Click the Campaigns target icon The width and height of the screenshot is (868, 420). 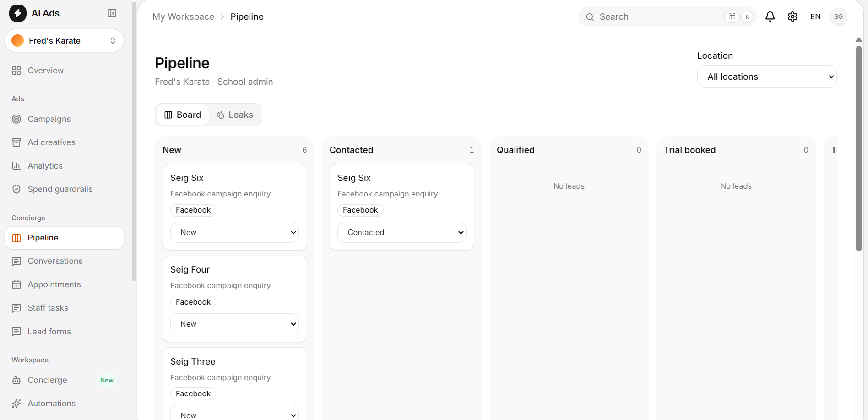[x=16, y=119]
